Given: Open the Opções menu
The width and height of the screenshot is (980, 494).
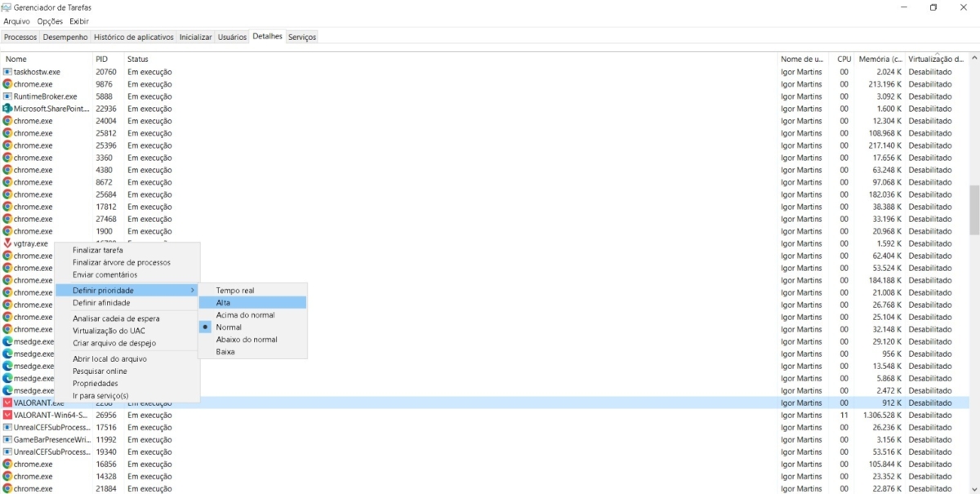Looking at the screenshot, I should tap(50, 21).
